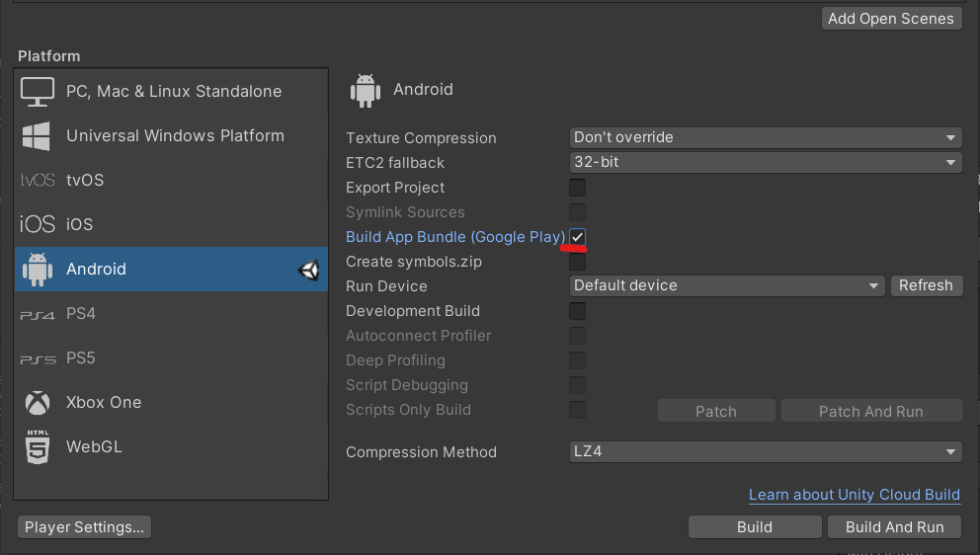This screenshot has width=980, height=555.
Task: Toggle the Script Debugging checkbox
Action: (x=578, y=385)
